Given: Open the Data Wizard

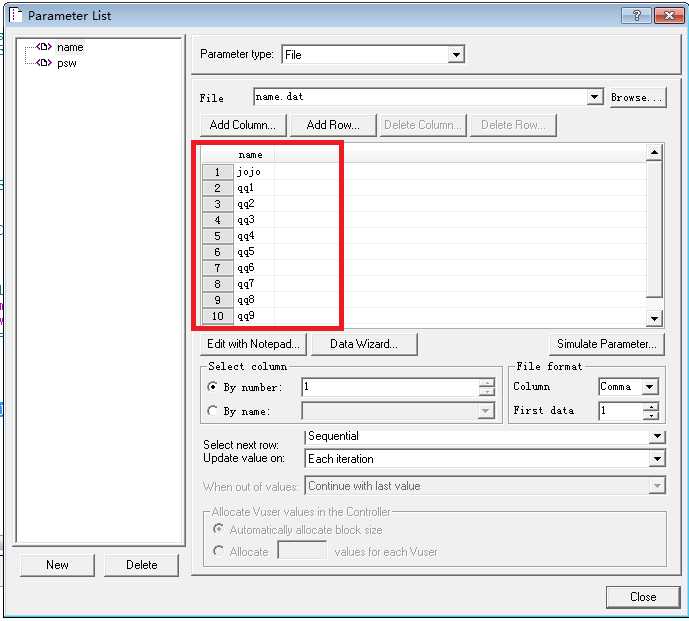Looking at the screenshot, I should (x=364, y=344).
